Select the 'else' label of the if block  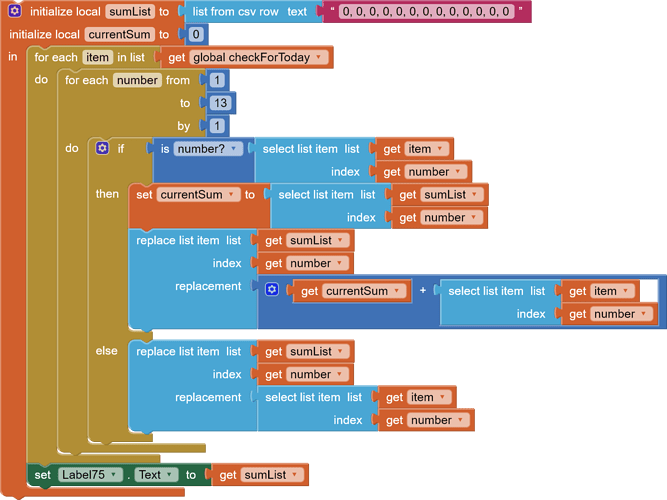point(106,351)
